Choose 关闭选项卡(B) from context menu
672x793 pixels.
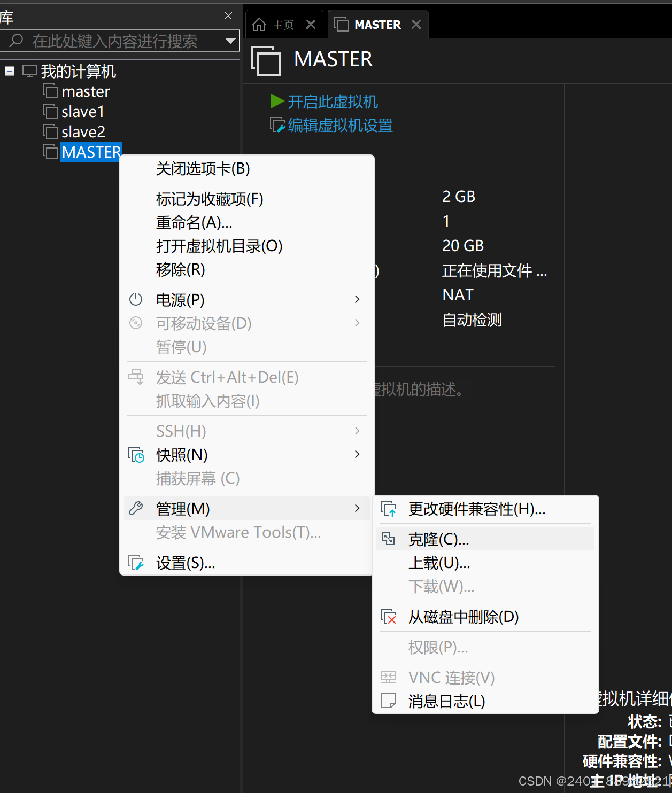[x=246, y=169]
